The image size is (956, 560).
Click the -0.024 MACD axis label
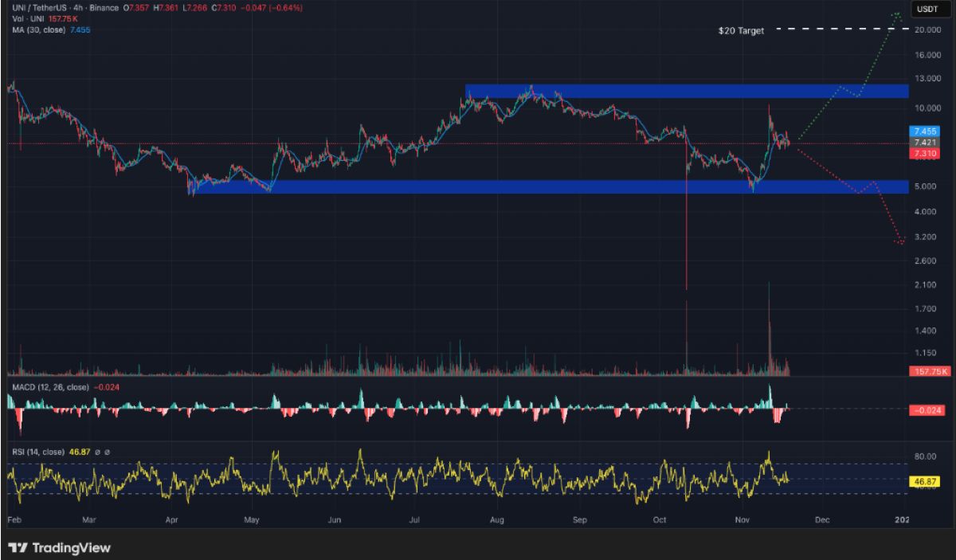[926, 409]
